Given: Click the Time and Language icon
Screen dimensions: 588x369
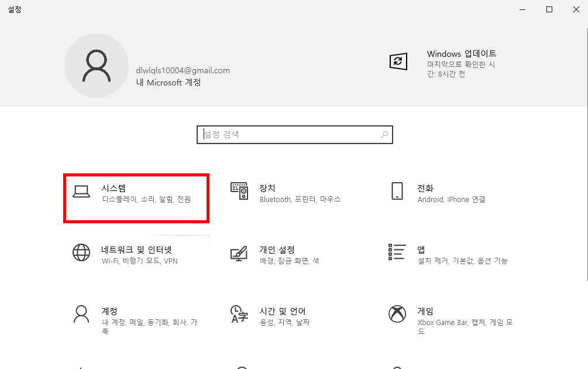Looking at the screenshot, I should pyautogui.click(x=239, y=314).
